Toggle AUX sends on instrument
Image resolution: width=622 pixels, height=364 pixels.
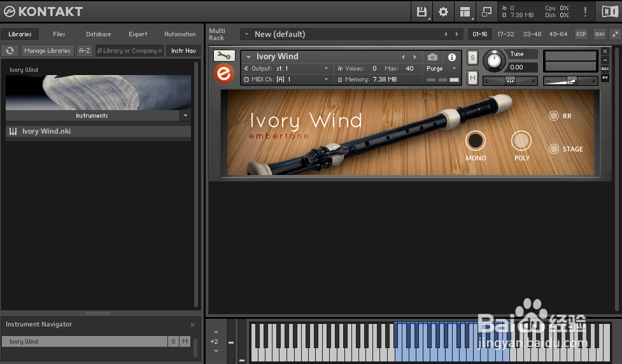[x=605, y=69]
